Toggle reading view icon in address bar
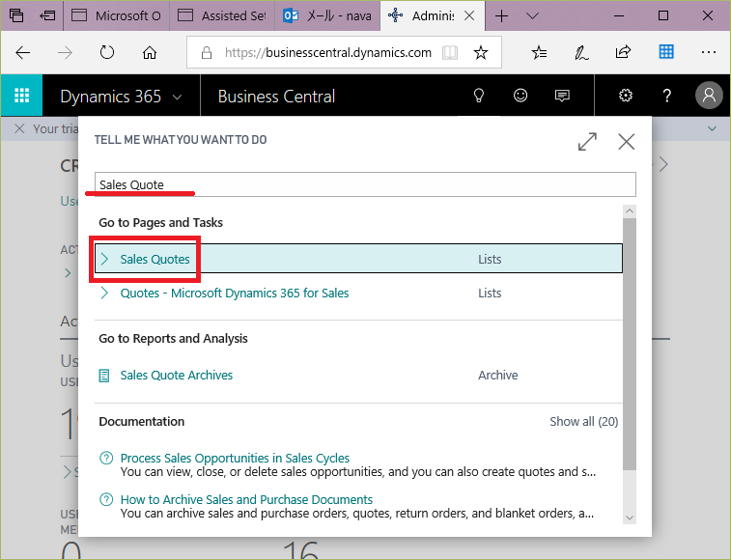The image size is (731, 560). pos(450,52)
